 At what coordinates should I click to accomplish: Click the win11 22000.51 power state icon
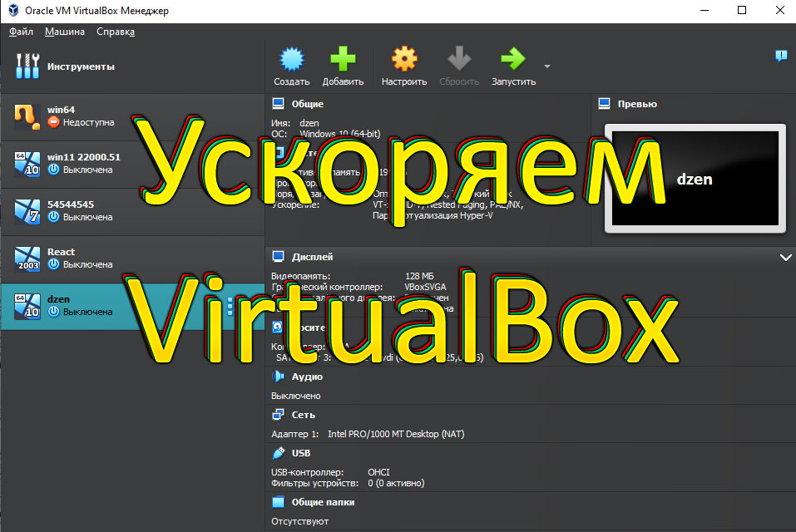click(x=54, y=170)
